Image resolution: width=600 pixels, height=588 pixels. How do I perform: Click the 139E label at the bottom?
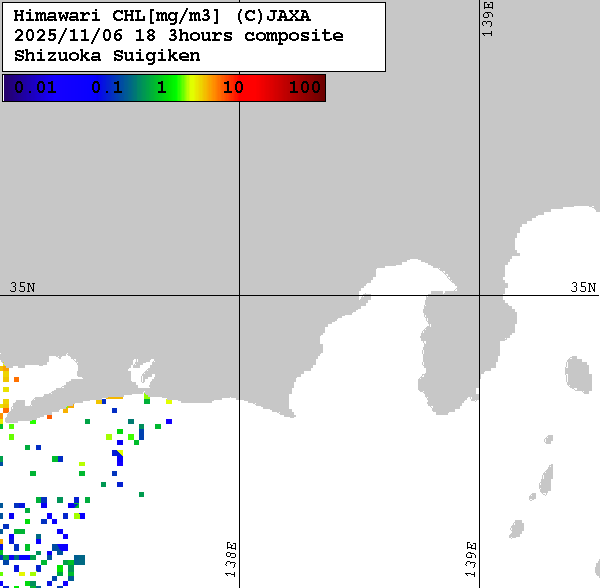click(x=471, y=560)
